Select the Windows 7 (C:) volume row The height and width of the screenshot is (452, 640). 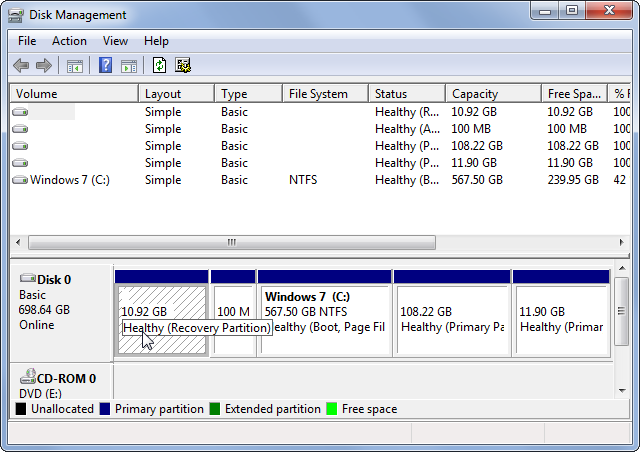(x=72, y=180)
